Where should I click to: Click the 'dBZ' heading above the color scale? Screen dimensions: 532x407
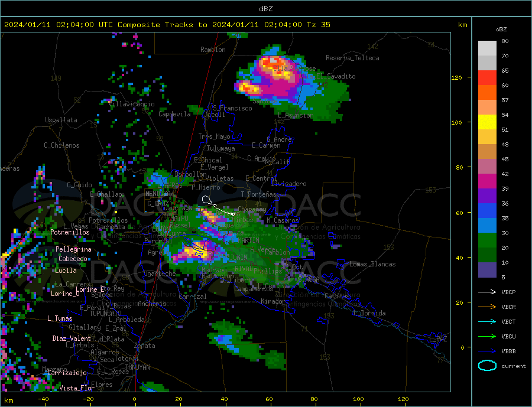(x=501, y=30)
